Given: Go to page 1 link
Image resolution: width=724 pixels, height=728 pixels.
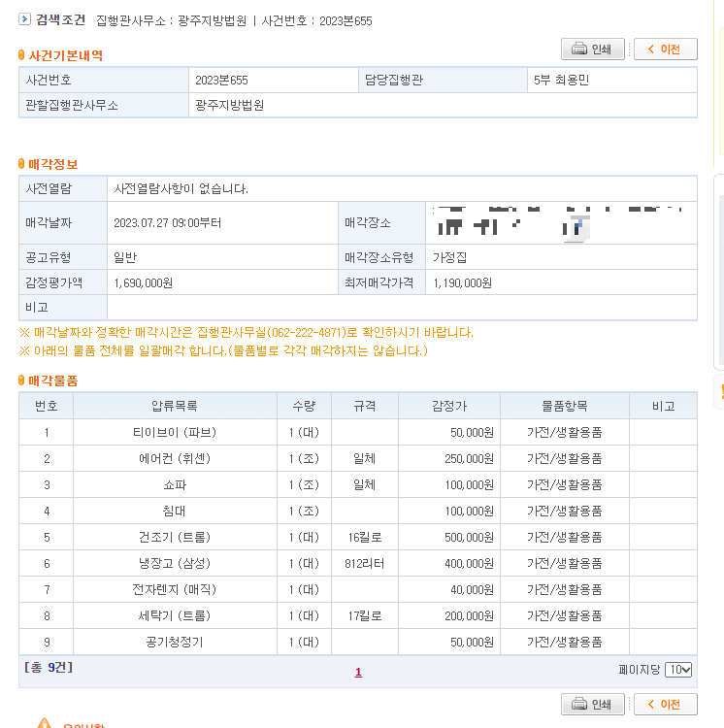Looking at the screenshot, I should [358, 672].
